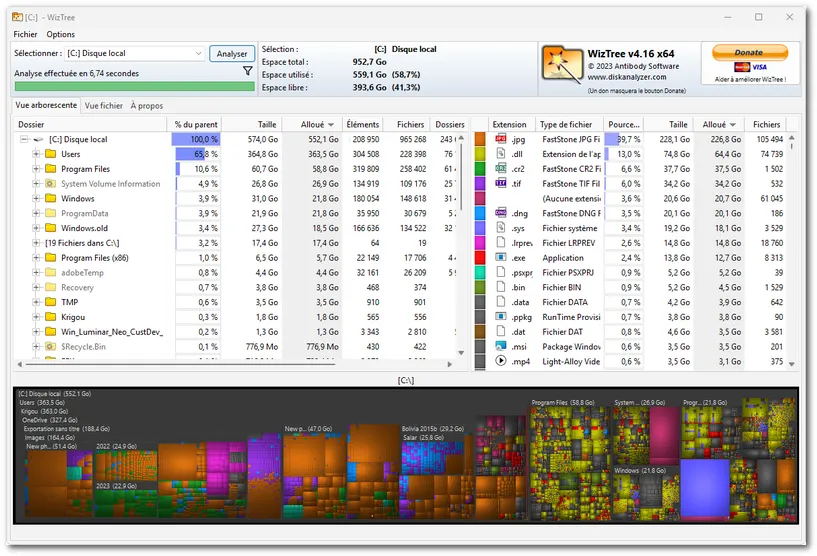Image resolution: width=817 pixels, height=556 pixels.
Task: Click the TMP folder icon
Action: [x=51, y=302]
